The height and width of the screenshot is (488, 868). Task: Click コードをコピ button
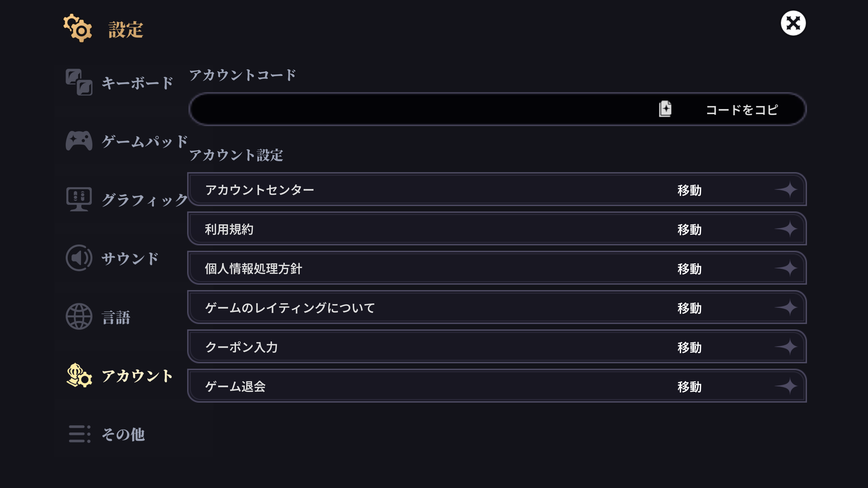point(742,109)
